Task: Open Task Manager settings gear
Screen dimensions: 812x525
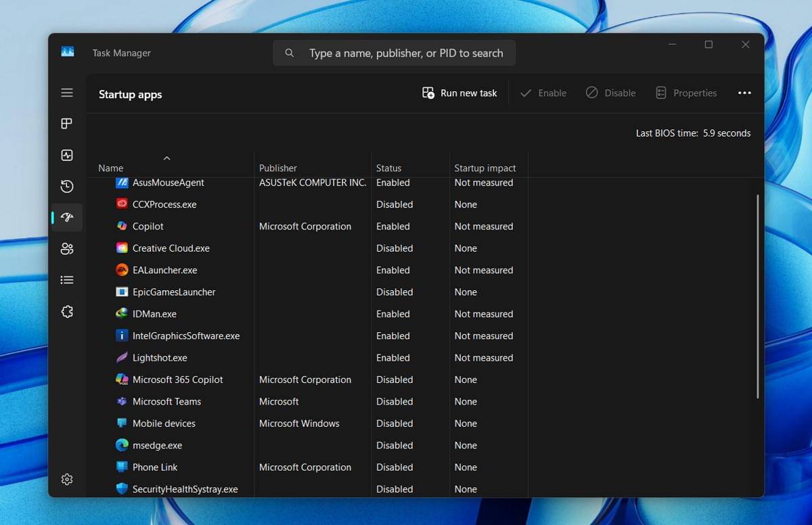Action: tap(66, 479)
